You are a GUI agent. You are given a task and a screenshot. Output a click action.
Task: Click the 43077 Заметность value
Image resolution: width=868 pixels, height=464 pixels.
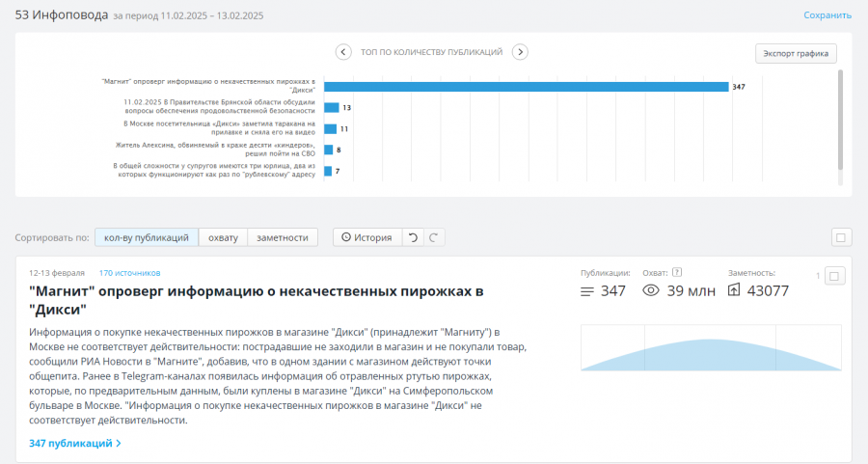tap(768, 290)
